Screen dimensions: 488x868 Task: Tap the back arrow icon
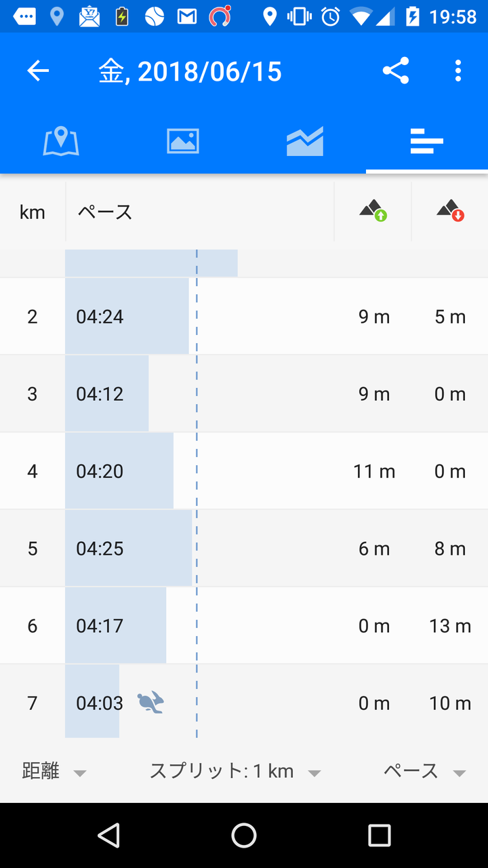pos(38,71)
